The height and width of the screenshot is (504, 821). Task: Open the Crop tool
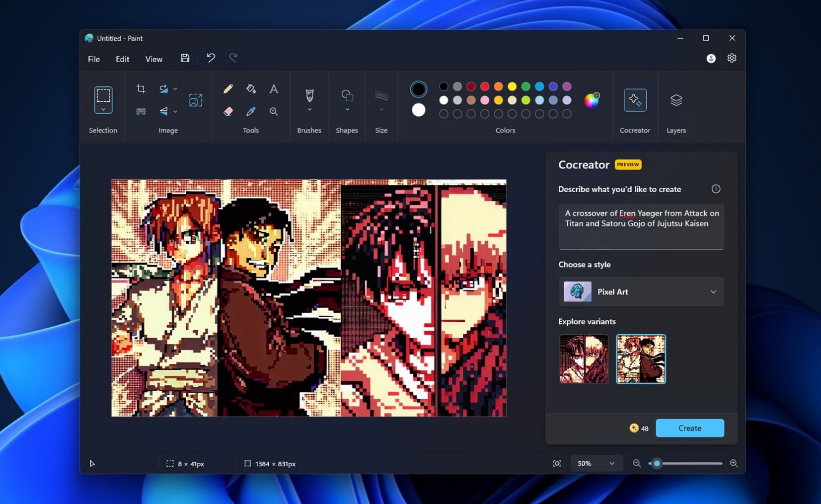coord(141,88)
